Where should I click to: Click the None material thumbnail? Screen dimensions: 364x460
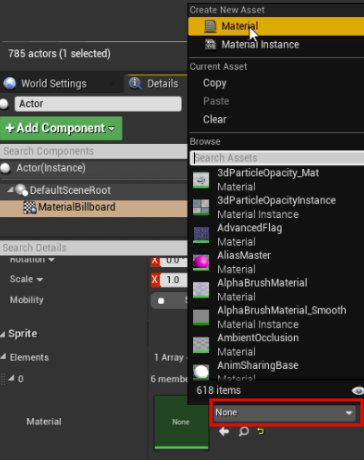coord(181,422)
